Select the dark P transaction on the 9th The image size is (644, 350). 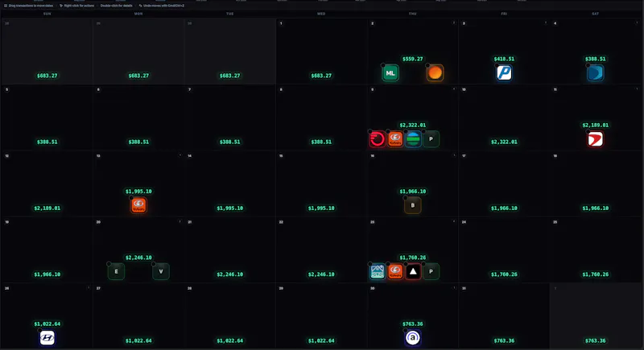coord(431,139)
